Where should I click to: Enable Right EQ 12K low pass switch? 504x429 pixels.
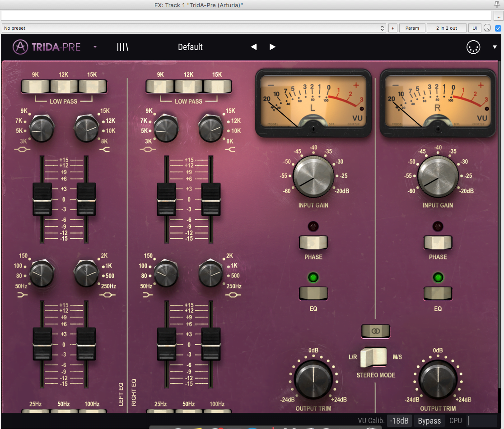tap(189, 87)
